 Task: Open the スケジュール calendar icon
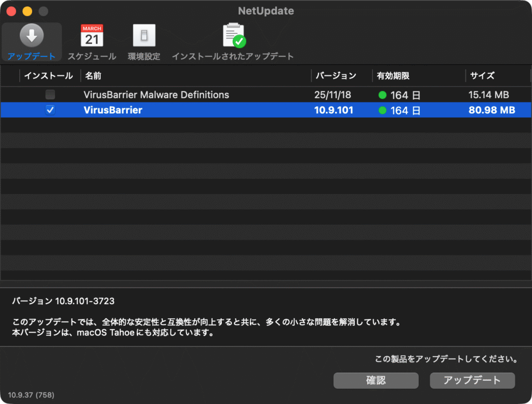pos(92,36)
